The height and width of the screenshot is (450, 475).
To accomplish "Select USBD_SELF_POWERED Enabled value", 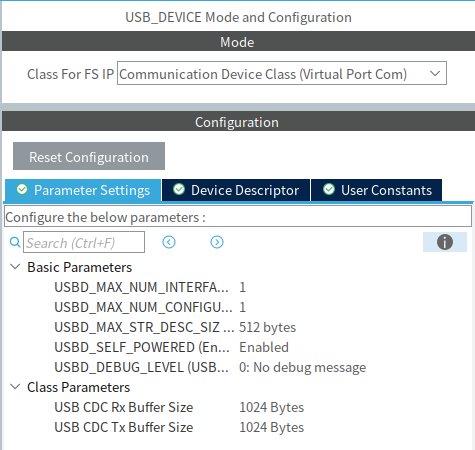I will (264, 347).
